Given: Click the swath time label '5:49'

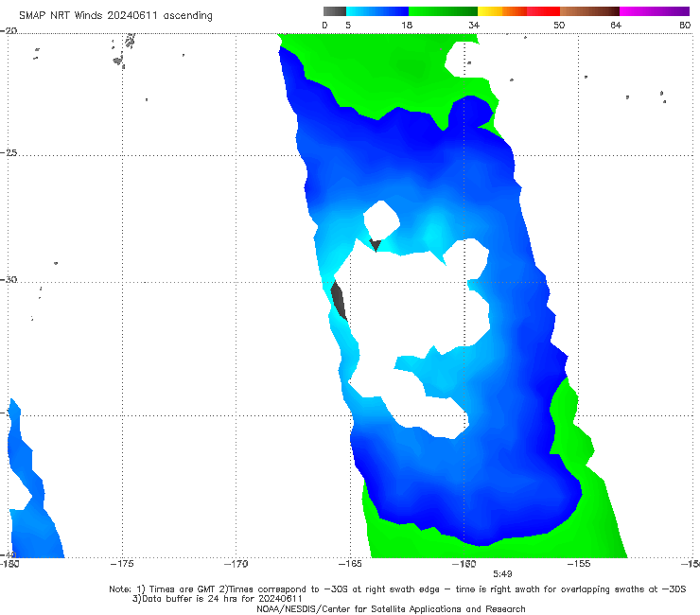Looking at the screenshot, I should tap(502, 573).
